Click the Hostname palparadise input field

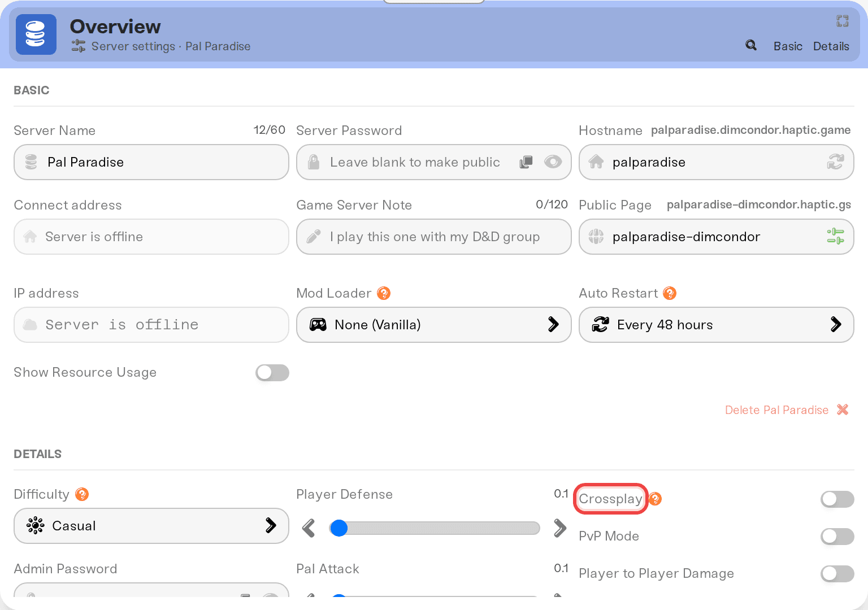(x=717, y=162)
